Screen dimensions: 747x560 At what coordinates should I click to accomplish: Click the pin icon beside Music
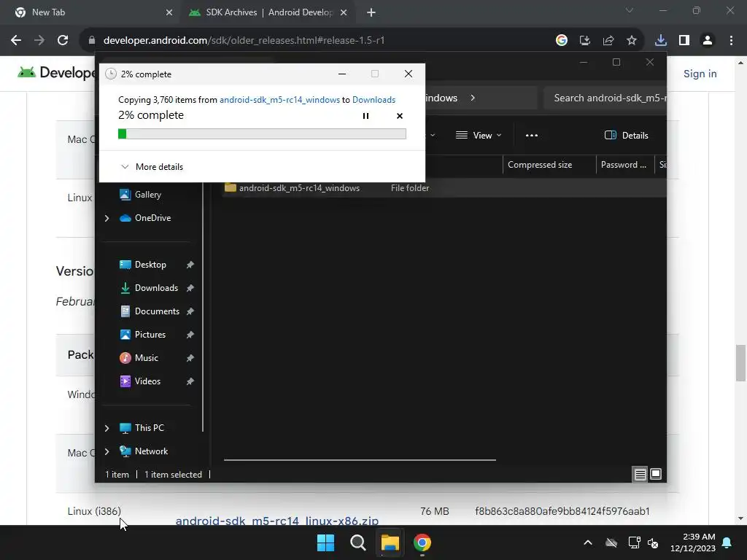coord(190,358)
